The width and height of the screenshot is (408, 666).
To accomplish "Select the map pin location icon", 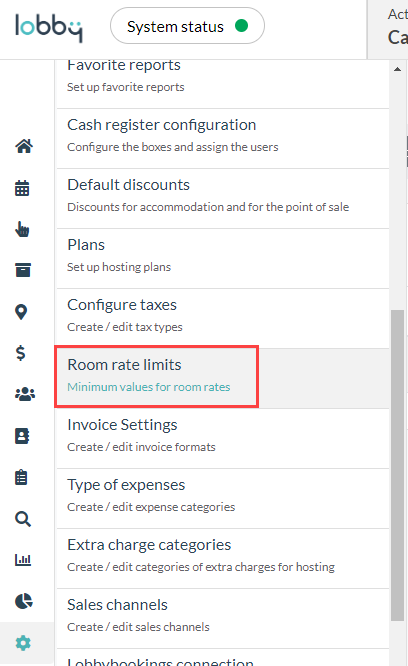I will coord(21,312).
